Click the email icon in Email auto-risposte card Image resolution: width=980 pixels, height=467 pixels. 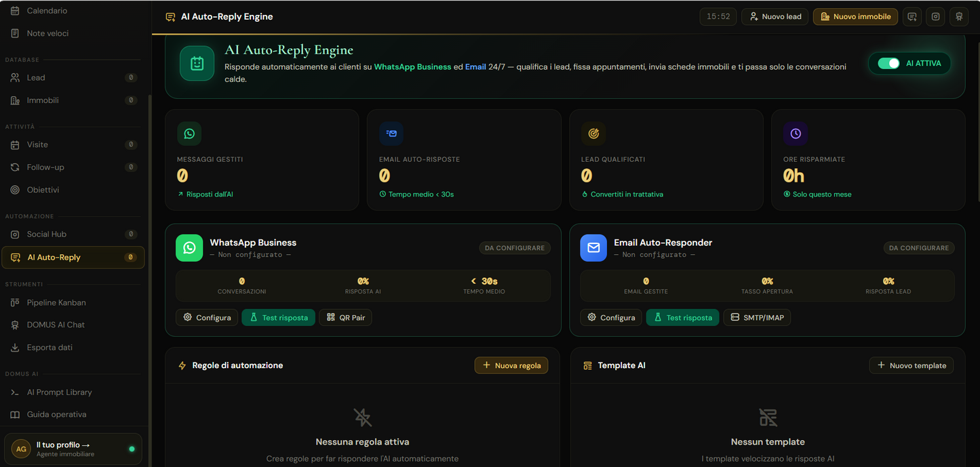point(391,134)
